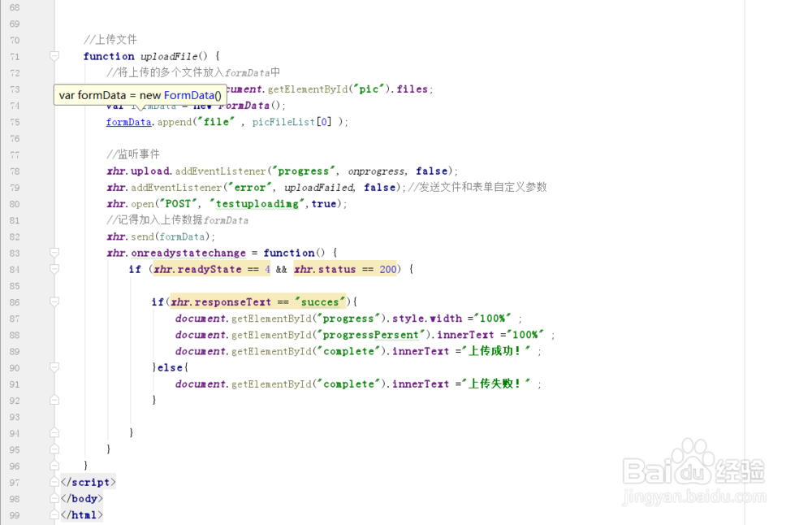Click line number 84 in the gutter
Viewport: 812px width, 525px height.
(15, 270)
